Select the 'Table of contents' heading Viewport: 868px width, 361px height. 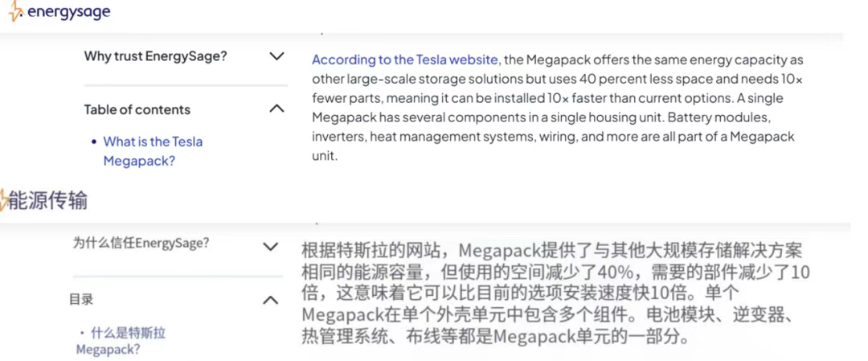(137, 109)
